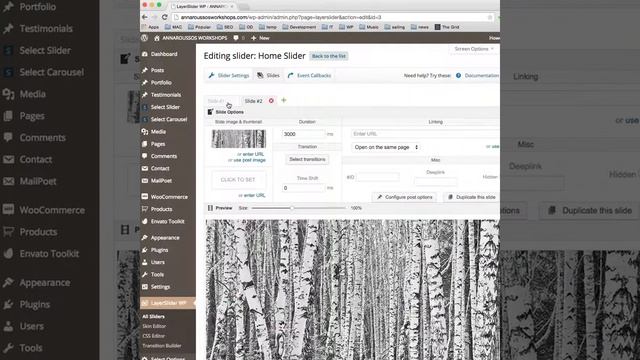The height and width of the screenshot is (360, 640).
Task: Open the Skin Editor submenu item
Action: tap(154, 326)
